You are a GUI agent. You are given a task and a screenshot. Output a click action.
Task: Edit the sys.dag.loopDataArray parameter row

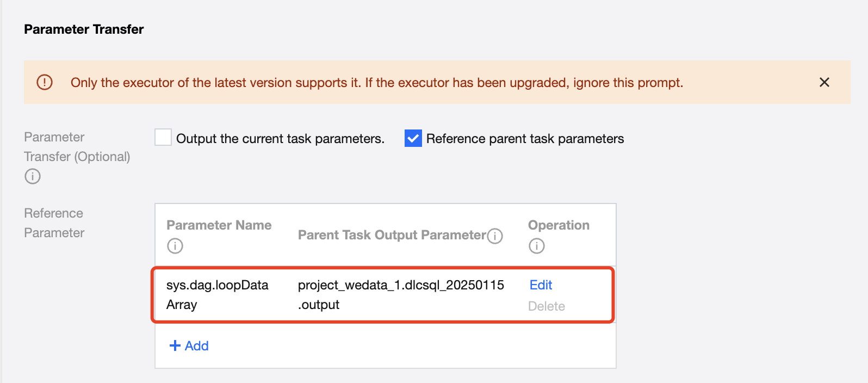point(541,285)
